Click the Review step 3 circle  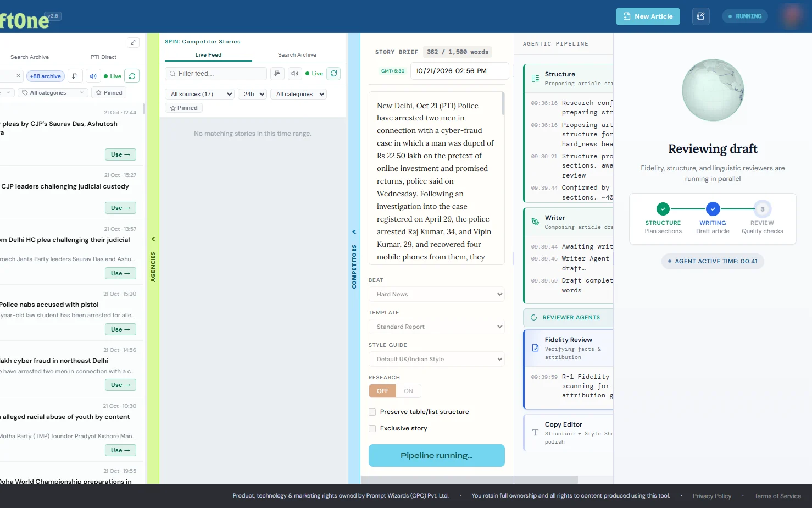point(762,209)
